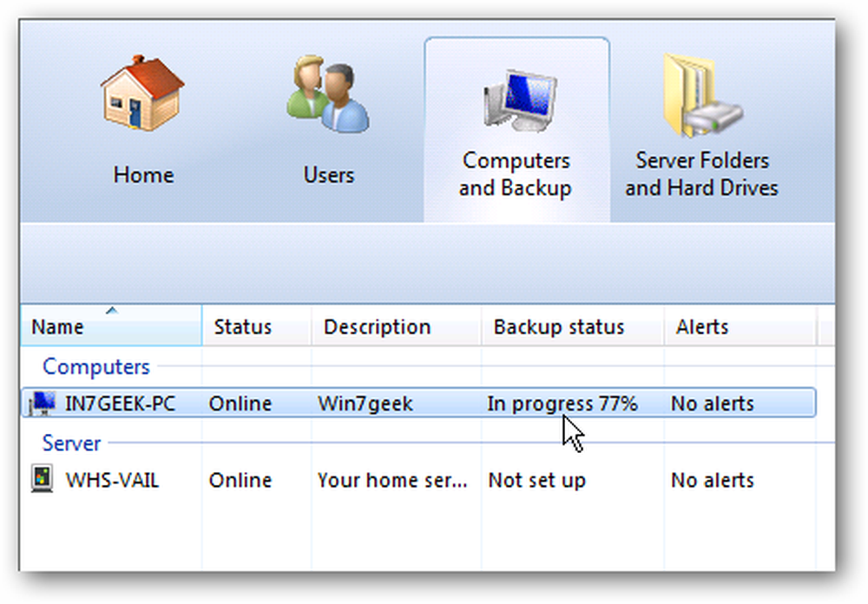Switch to the Users tab label
Image resolution: width=868 pixels, height=604 pixels.
[x=329, y=175]
